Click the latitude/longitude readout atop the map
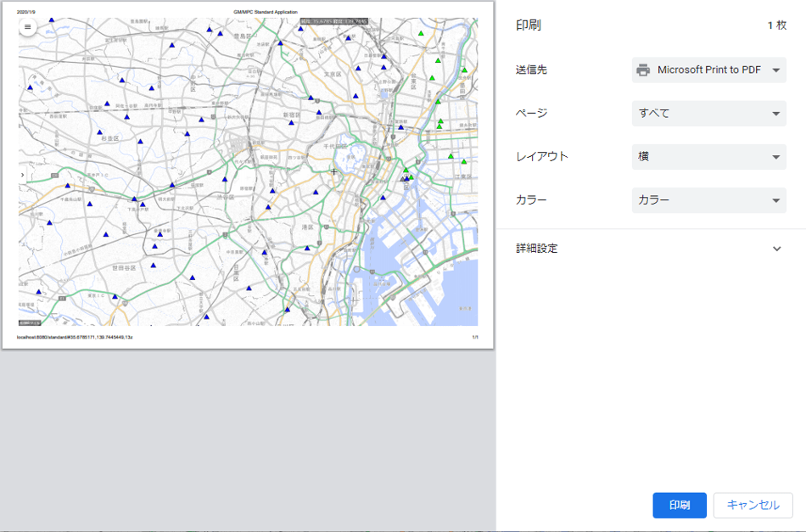This screenshot has height=532, width=806. [333, 21]
